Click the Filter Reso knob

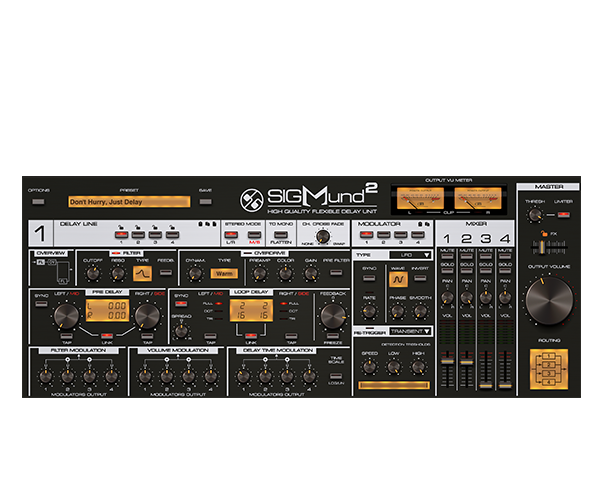117,273
